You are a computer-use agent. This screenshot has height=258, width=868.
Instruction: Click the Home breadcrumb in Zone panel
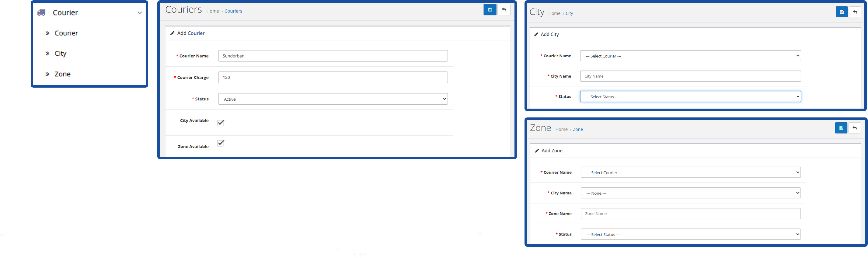561,129
